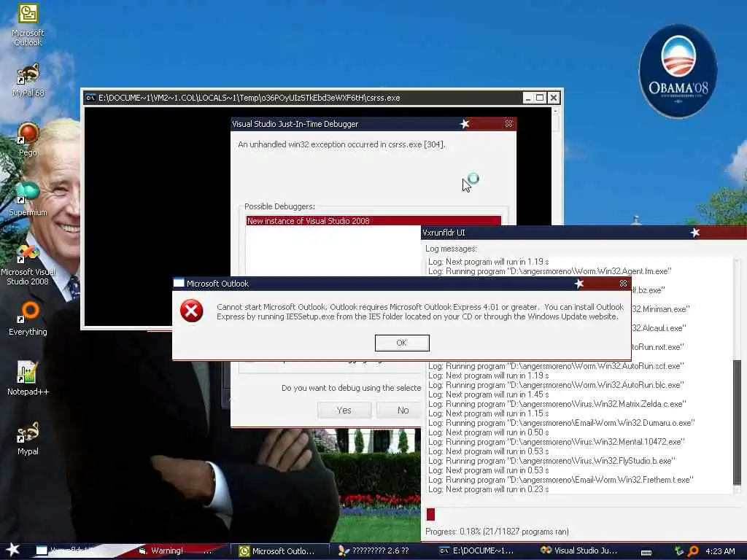This screenshot has width=747, height=560.
Task: Close the Visual Studio Just-In-Time Debugger window
Action: pyautogui.click(x=508, y=124)
